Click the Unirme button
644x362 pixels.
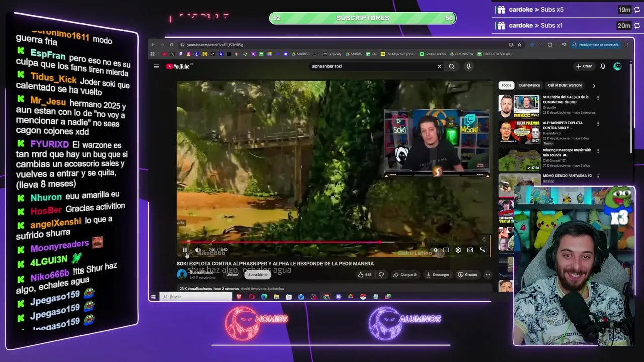click(x=232, y=275)
